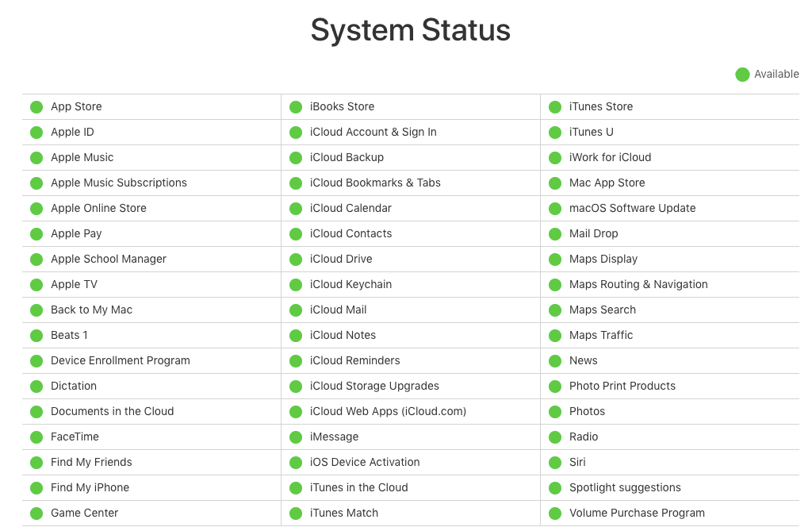
Task: Click the iCloud Contacts service name
Action: tap(351, 233)
